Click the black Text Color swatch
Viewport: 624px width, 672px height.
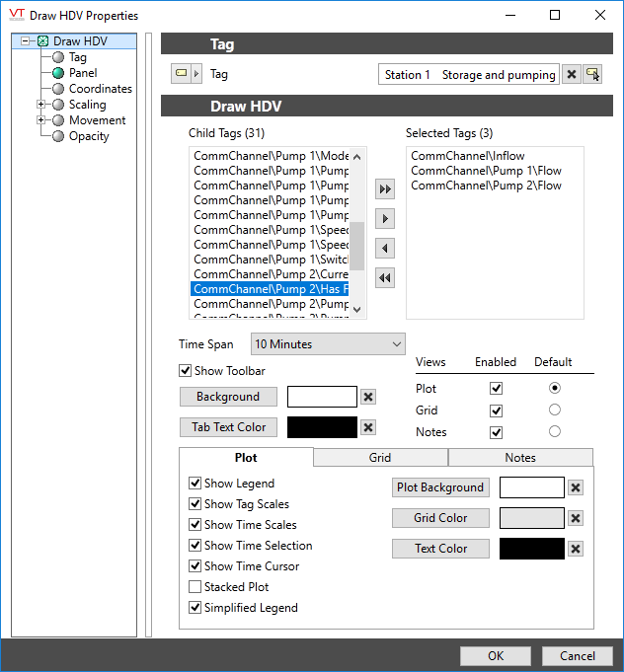click(531, 549)
